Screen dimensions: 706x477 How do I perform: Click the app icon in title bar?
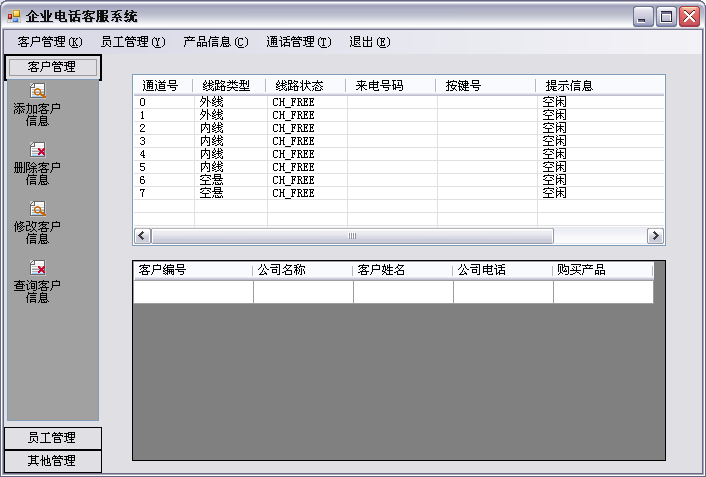[14, 17]
